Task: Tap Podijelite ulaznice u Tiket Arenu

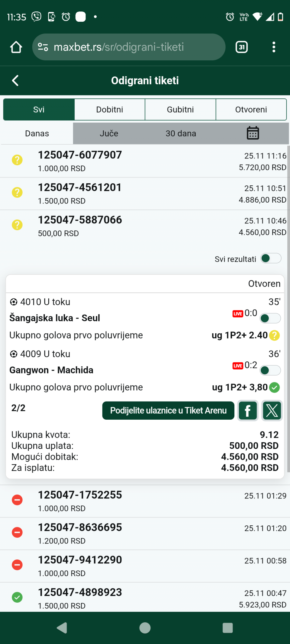Action: click(x=168, y=411)
